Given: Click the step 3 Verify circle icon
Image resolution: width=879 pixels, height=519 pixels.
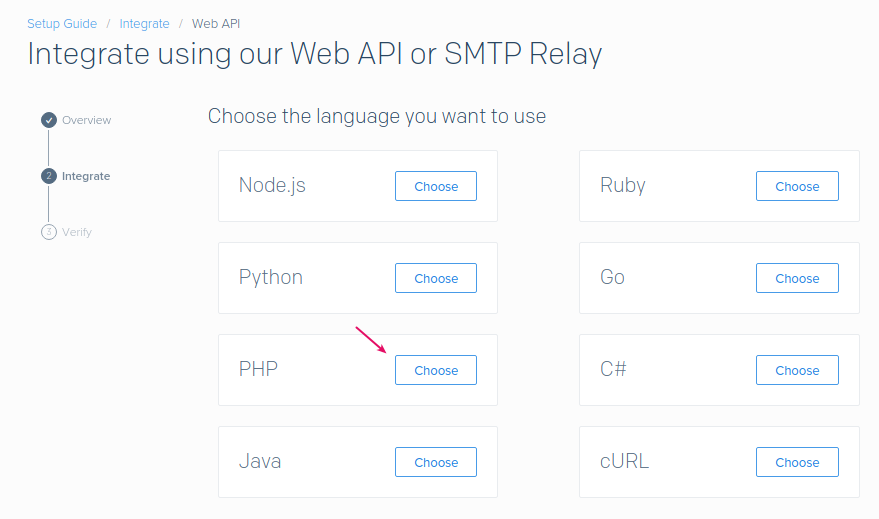Looking at the screenshot, I should pos(48,232).
